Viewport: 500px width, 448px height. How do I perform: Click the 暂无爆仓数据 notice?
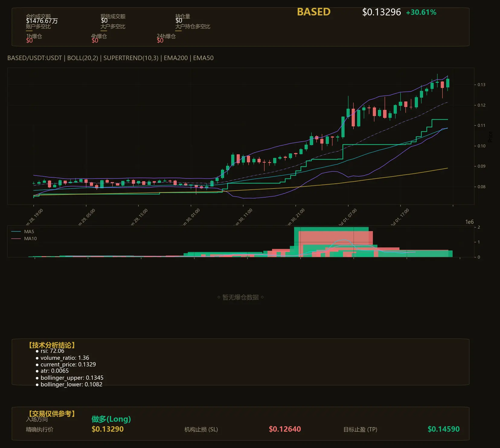point(241,298)
